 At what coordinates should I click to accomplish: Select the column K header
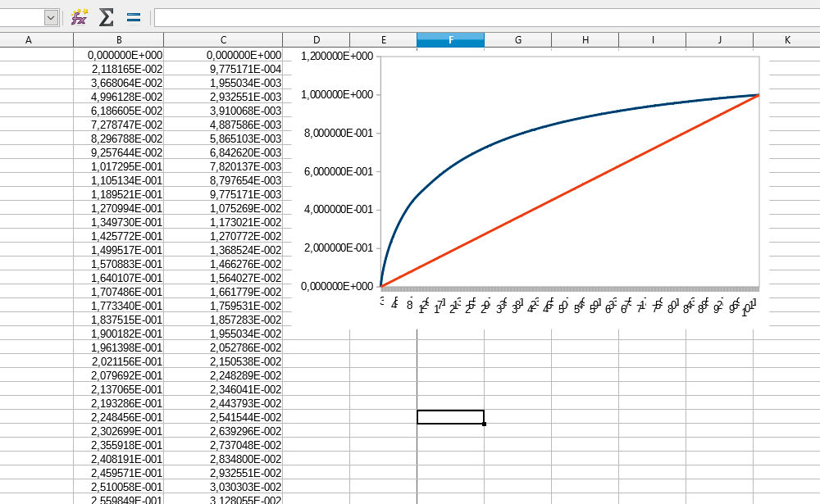pos(786,40)
